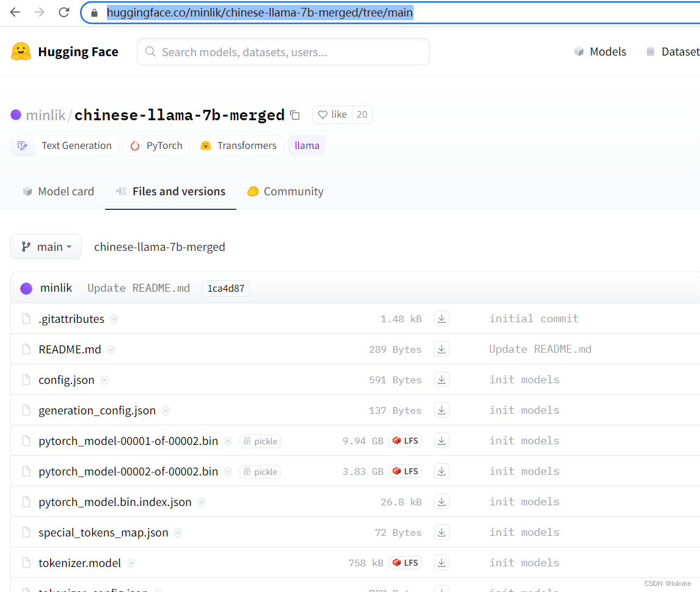Viewport: 700px width, 592px height.
Task: Open the chinese-llama-7b-merged title link
Action: click(x=180, y=115)
